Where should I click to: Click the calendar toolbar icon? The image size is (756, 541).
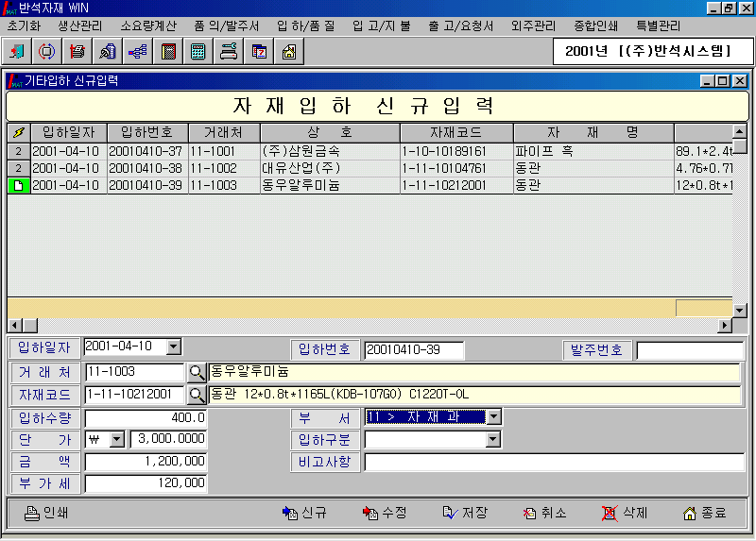[259, 51]
